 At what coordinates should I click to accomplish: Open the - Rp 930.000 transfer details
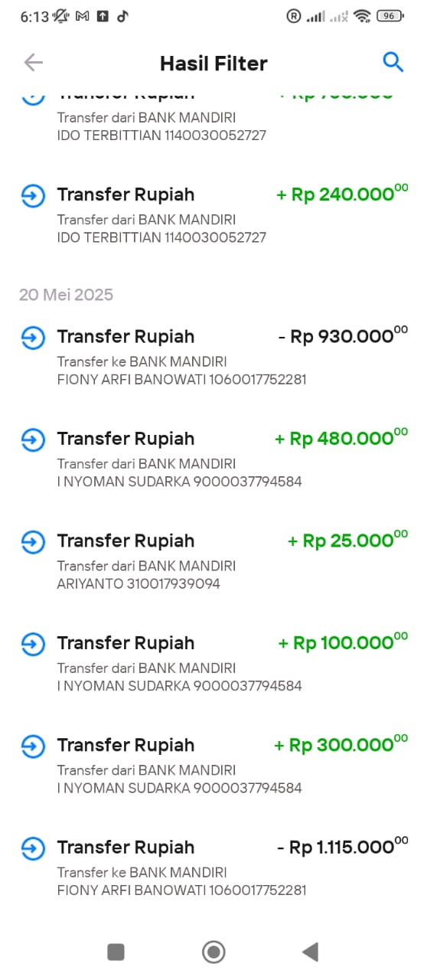tap(213, 356)
